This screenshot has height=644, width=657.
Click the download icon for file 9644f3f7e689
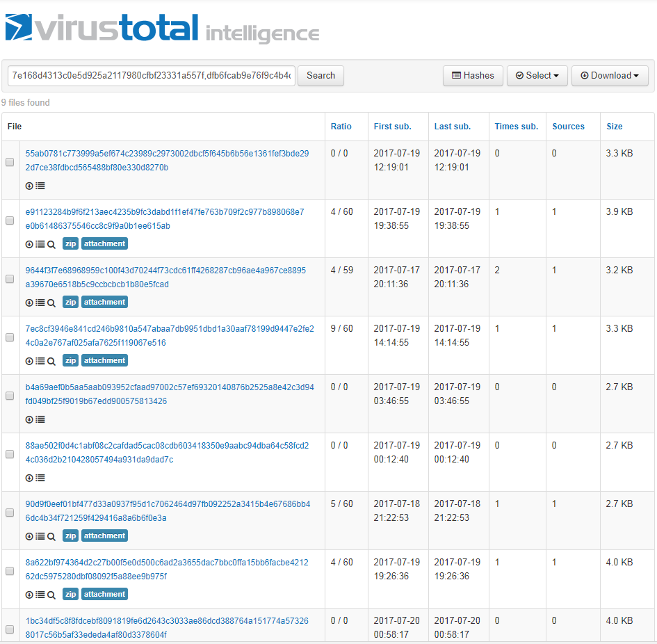(x=29, y=303)
